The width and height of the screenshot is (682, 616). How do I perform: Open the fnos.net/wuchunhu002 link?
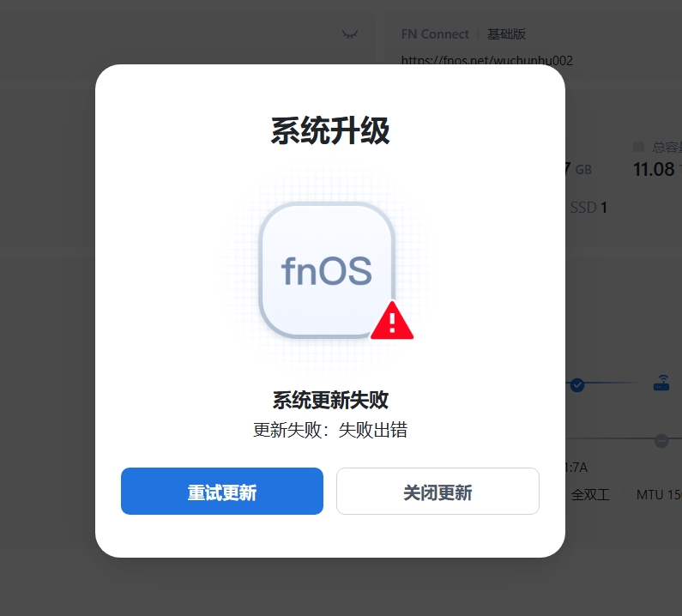tap(487, 60)
